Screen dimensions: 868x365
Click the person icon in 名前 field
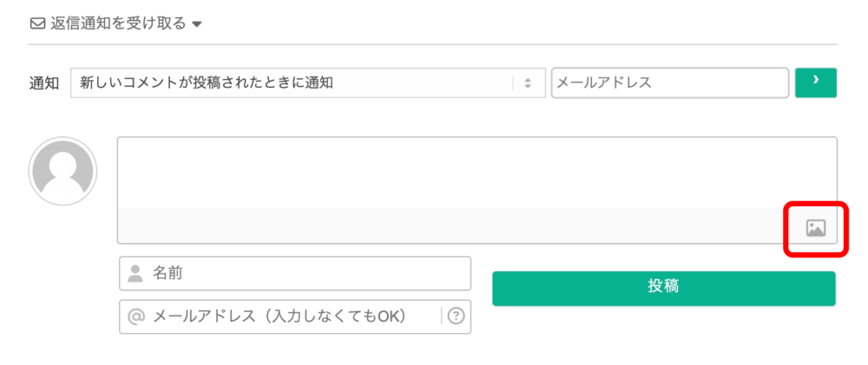tap(135, 273)
